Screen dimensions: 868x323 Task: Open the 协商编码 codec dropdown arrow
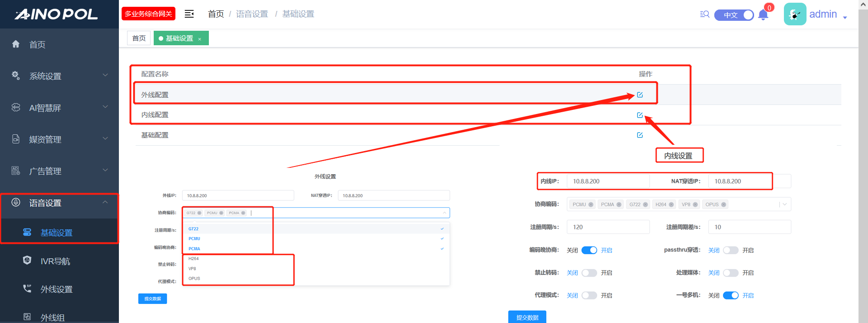pyautogui.click(x=785, y=204)
